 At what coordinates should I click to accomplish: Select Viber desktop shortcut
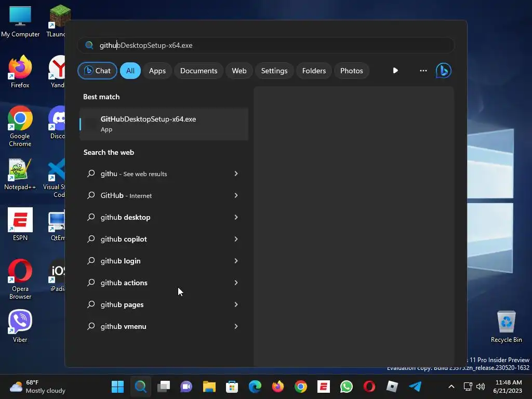tap(20, 326)
